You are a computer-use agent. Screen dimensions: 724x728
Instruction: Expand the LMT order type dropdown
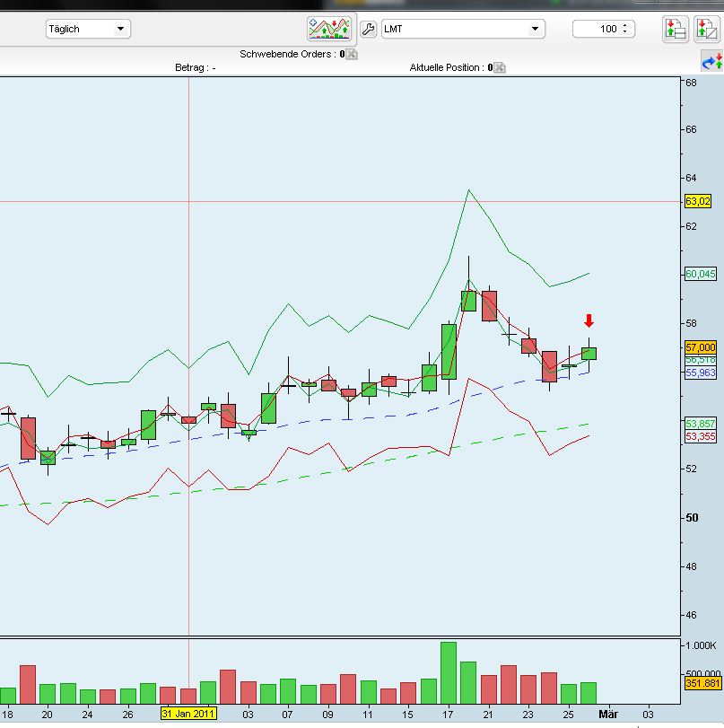click(463, 29)
